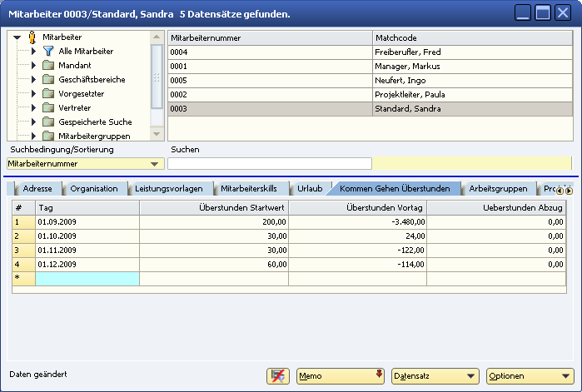Open the Datensatz dropdown button
The width and height of the screenshot is (582, 392).
(x=473, y=376)
